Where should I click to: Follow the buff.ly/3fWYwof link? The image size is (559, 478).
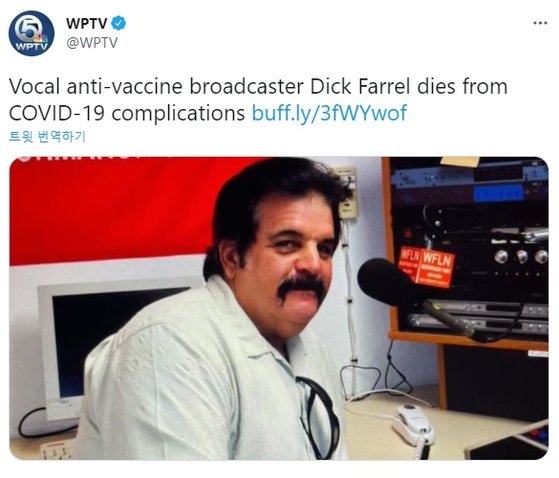tap(329, 113)
